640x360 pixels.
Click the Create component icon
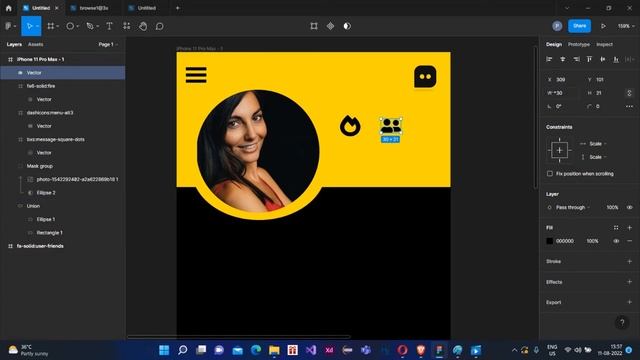(330, 26)
